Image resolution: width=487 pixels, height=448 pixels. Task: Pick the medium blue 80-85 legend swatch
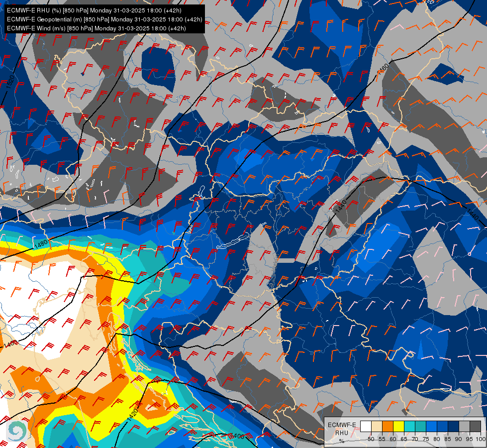[443, 426]
